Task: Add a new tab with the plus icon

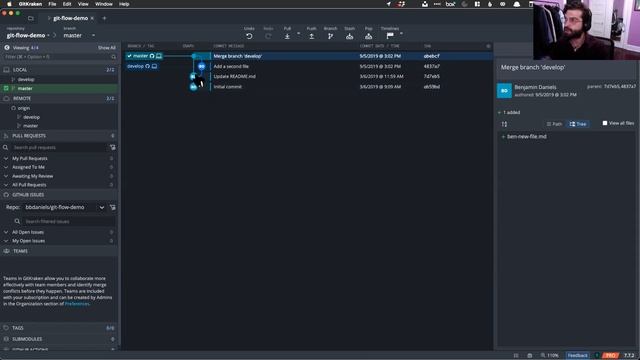Action: [x=104, y=18]
